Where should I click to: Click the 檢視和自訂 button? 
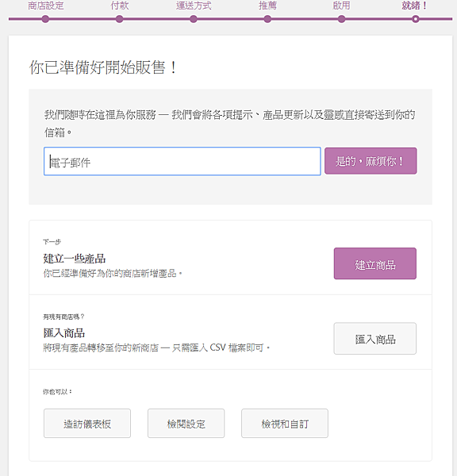click(285, 423)
